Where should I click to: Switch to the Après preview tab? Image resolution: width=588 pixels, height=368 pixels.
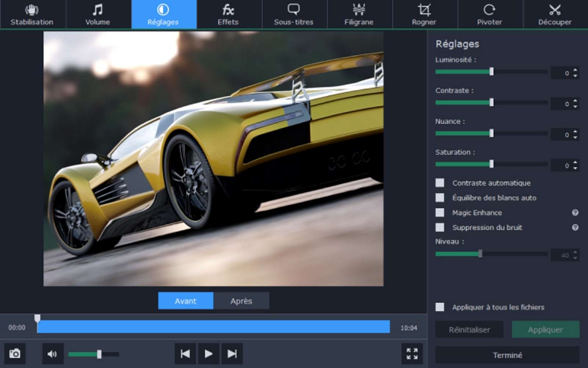(x=241, y=301)
